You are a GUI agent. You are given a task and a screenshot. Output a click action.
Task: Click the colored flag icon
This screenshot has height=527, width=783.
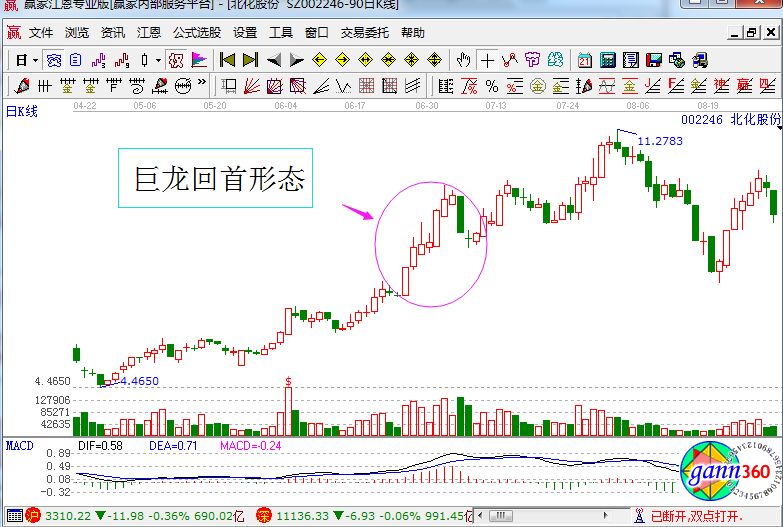(x=199, y=60)
